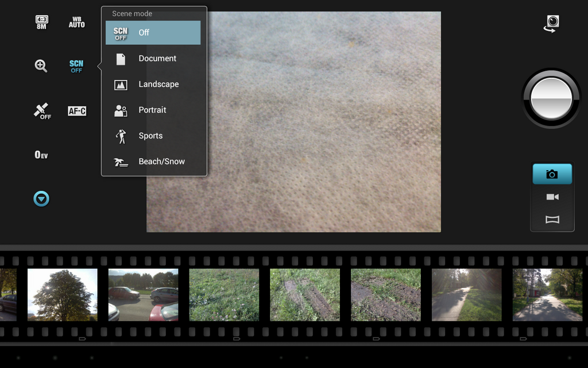Open the large tree photo thumbnail
This screenshot has height=368, width=588.
pos(62,295)
